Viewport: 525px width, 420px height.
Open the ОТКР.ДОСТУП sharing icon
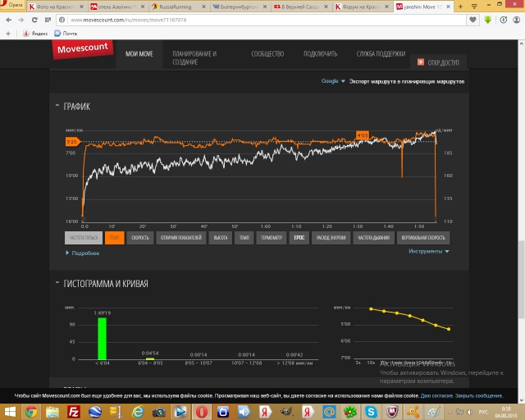pyautogui.click(x=421, y=62)
